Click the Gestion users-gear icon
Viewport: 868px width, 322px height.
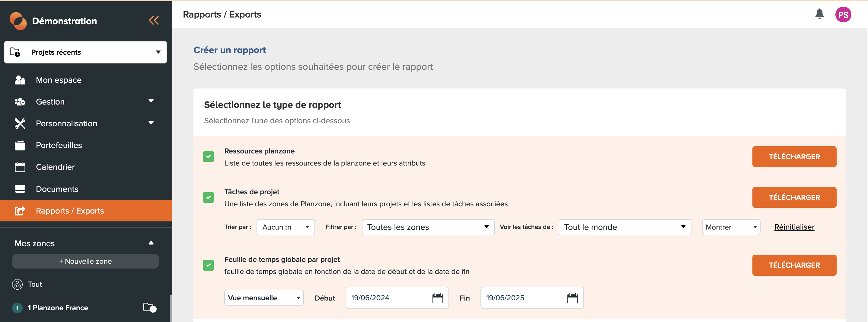pyautogui.click(x=20, y=102)
